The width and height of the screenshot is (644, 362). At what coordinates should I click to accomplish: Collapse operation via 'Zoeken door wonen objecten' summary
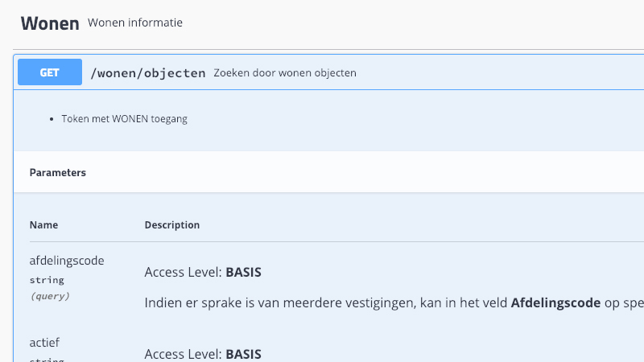285,72
